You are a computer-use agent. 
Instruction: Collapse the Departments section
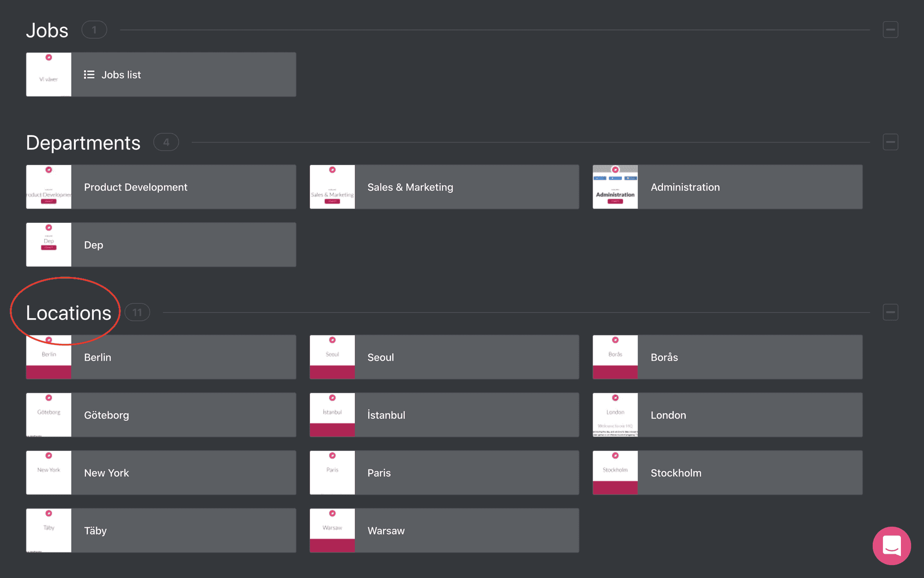pyautogui.click(x=890, y=142)
